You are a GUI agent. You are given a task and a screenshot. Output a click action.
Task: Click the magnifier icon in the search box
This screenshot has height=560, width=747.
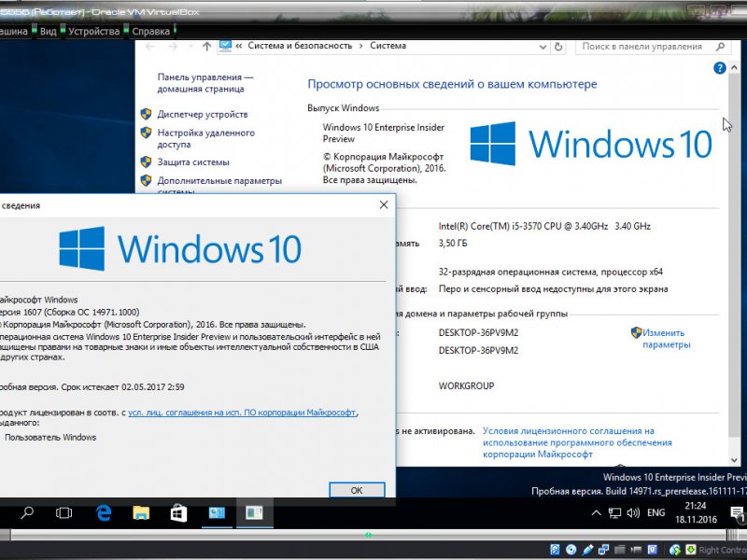(x=720, y=47)
